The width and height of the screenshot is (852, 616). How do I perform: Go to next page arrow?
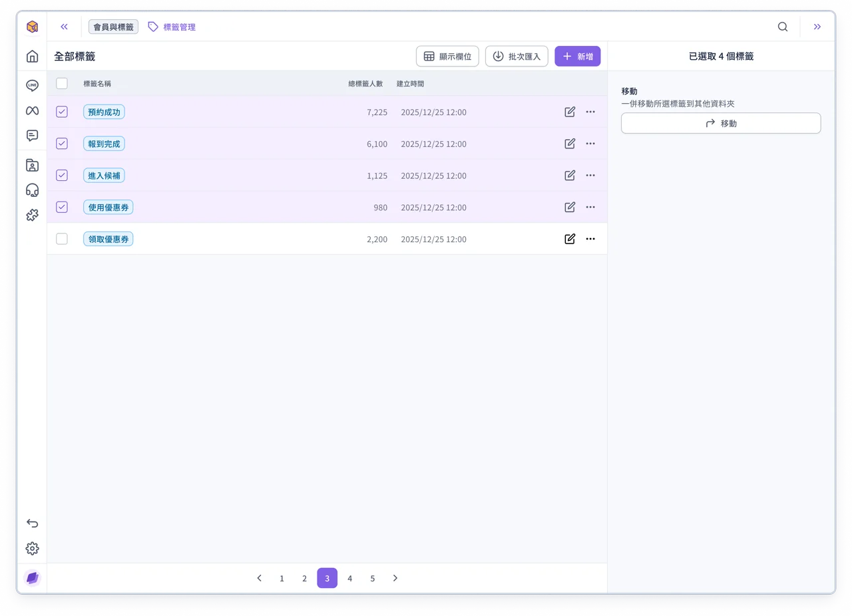395,578
